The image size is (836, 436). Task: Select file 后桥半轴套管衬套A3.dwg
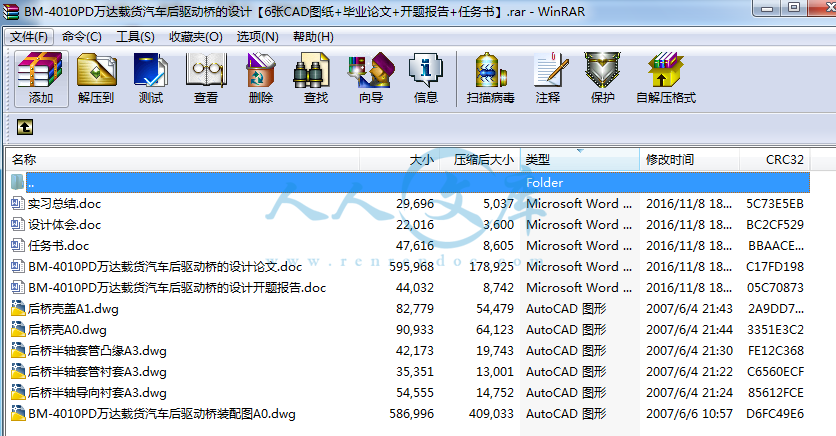[97, 372]
